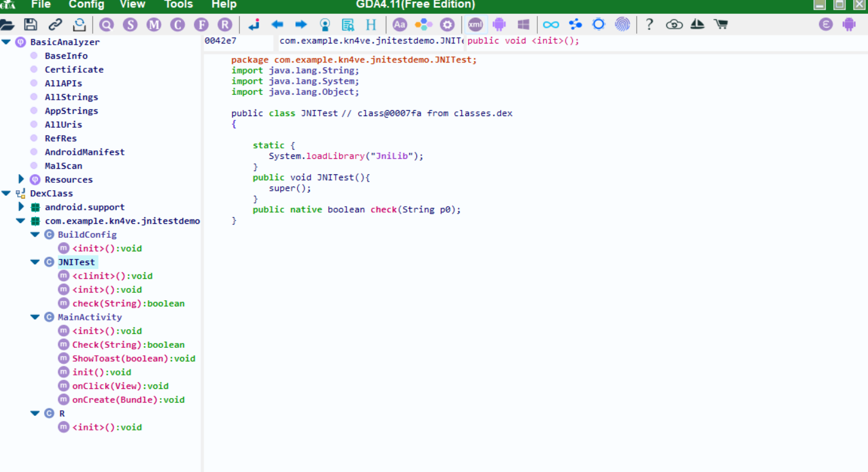Go forward with the blue right arrow
The height and width of the screenshot is (472, 868).
click(x=301, y=24)
